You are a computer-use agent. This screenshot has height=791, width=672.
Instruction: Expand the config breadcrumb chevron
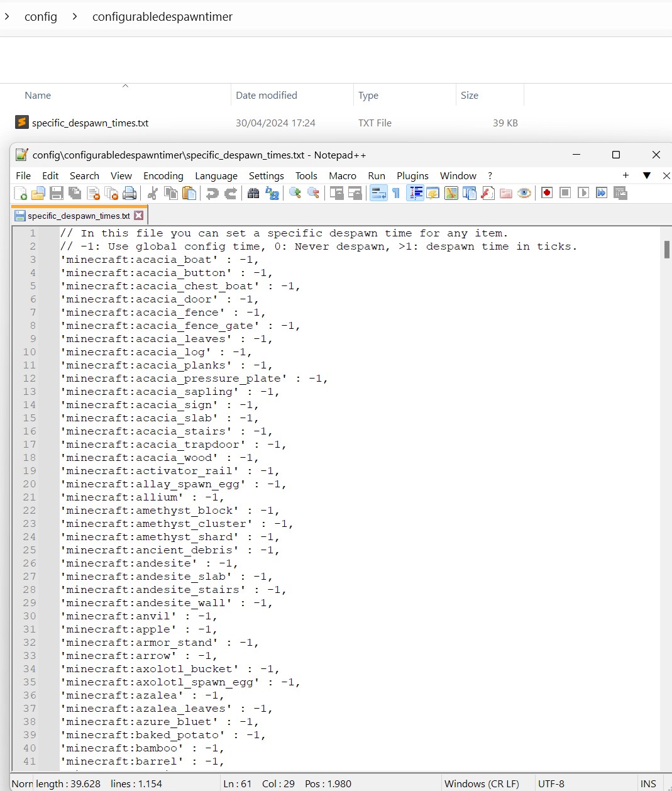pos(75,16)
